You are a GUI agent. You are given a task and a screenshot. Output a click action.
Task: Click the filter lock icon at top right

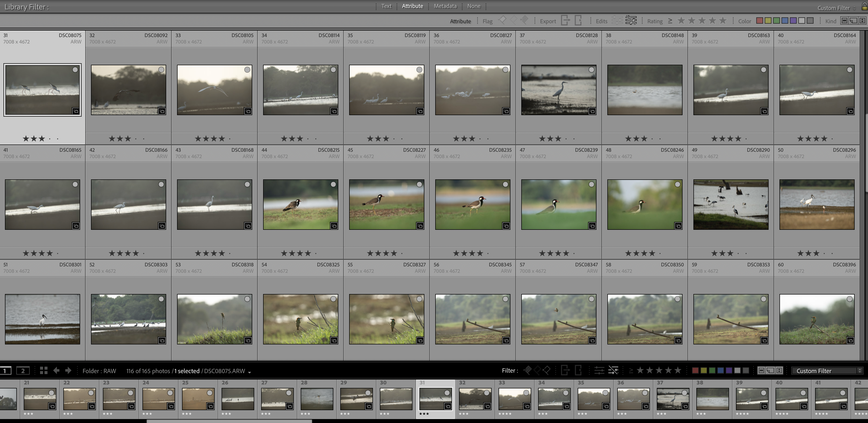pyautogui.click(x=865, y=7)
